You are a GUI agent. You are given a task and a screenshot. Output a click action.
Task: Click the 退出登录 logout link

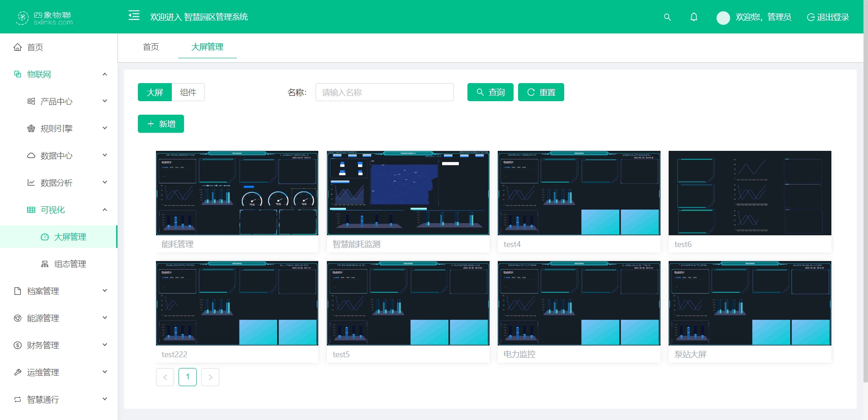tap(828, 17)
